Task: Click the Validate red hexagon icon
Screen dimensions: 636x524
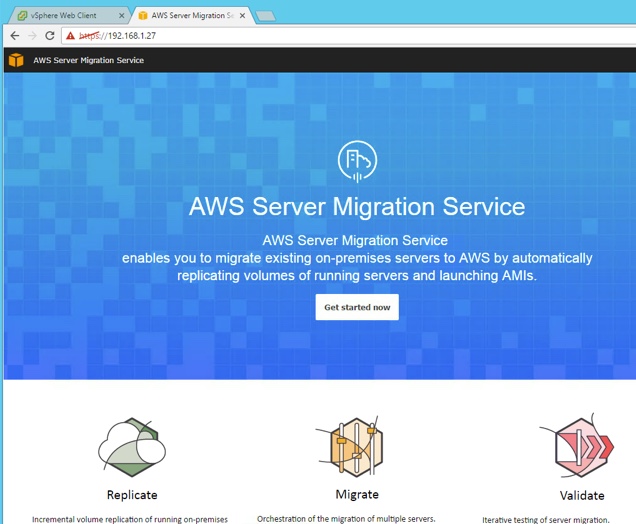Action: click(578, 446)
